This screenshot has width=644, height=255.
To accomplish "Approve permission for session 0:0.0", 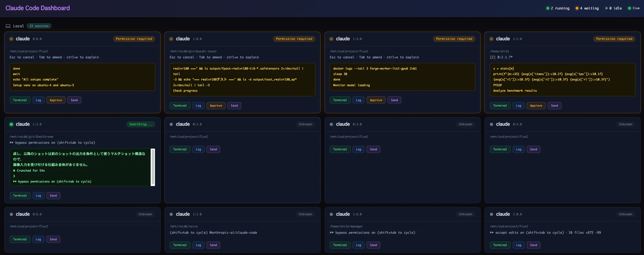I will coord(56,100).
